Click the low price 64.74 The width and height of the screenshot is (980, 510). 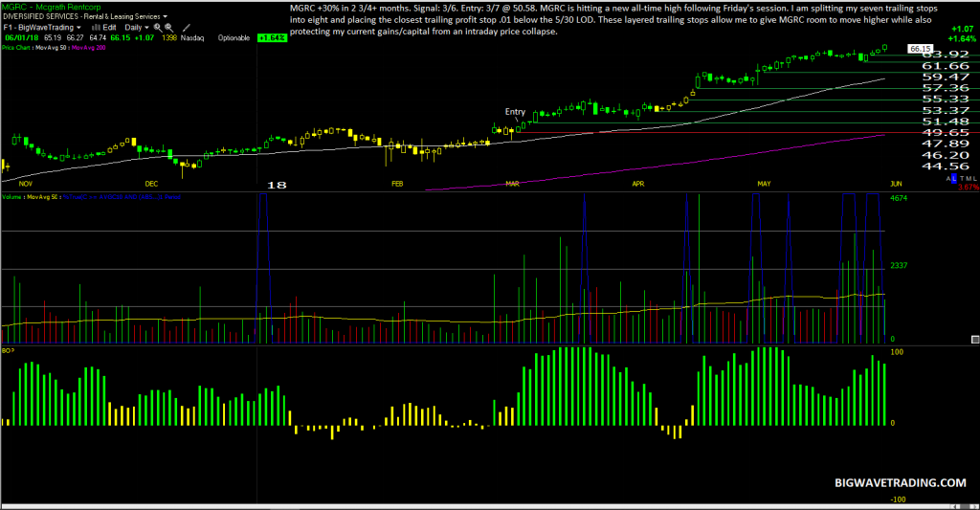pos(98,38)
